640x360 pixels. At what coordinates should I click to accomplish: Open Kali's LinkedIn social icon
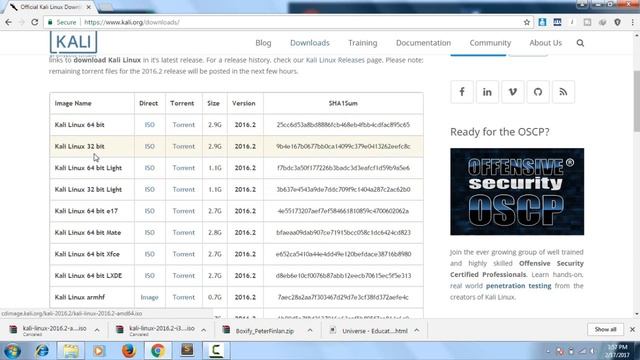point(487,92)
